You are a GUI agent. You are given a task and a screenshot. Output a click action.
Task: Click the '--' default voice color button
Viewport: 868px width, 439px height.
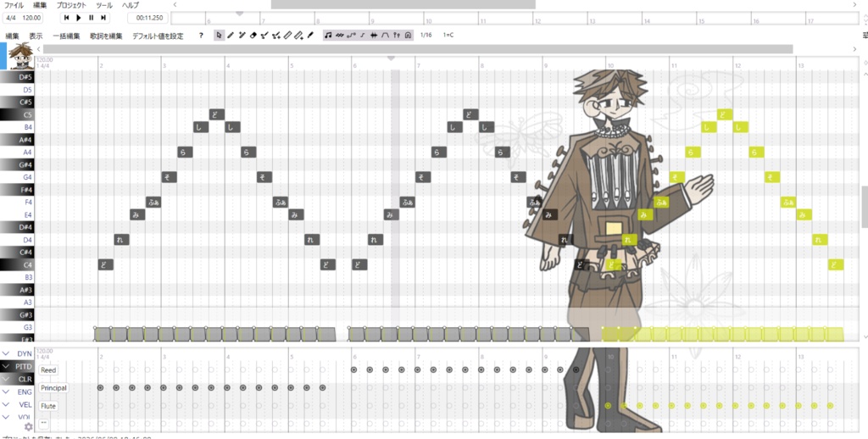click(x=43, y=424)
